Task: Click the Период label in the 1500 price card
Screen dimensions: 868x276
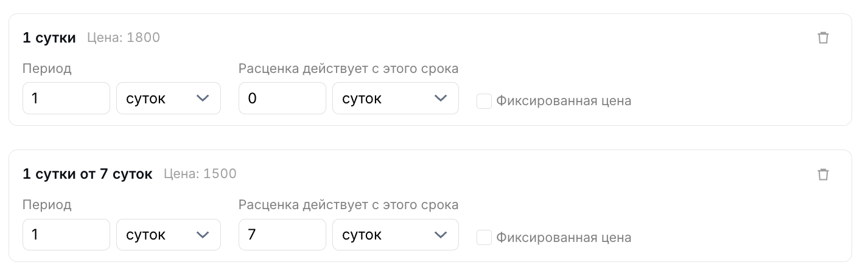Action: pyautogui.click(x=47, y=205)
